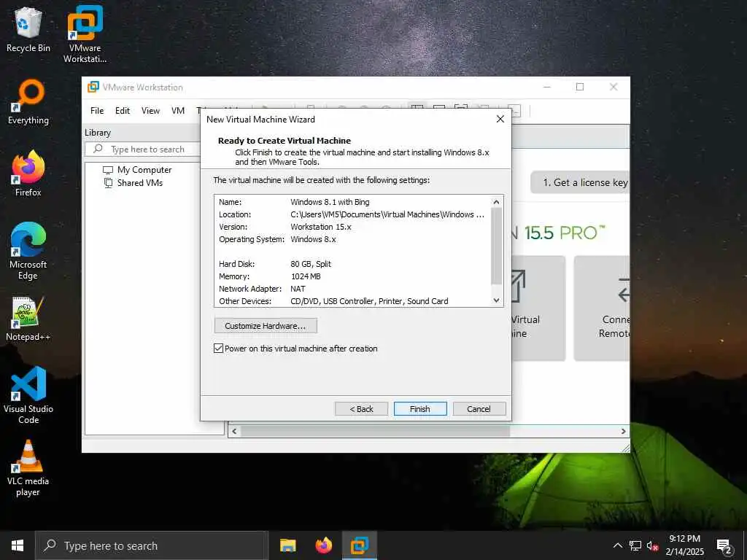Open the Edit menu in VMware

(x=123, y=111)
